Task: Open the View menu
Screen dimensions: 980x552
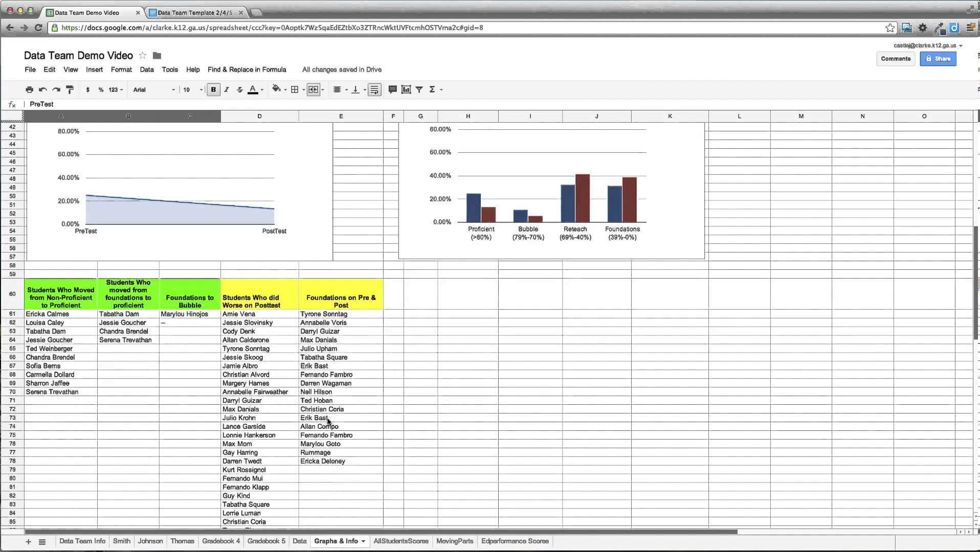Action: pos(71,70)
